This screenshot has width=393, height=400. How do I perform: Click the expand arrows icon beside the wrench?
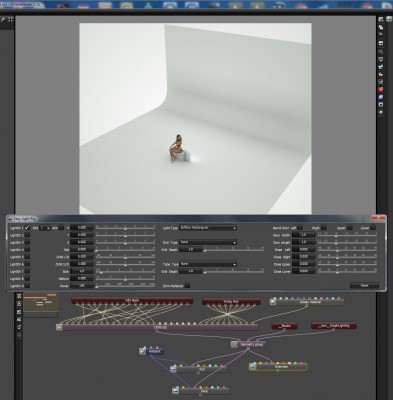pyautogui.click(x=10, y=20)
